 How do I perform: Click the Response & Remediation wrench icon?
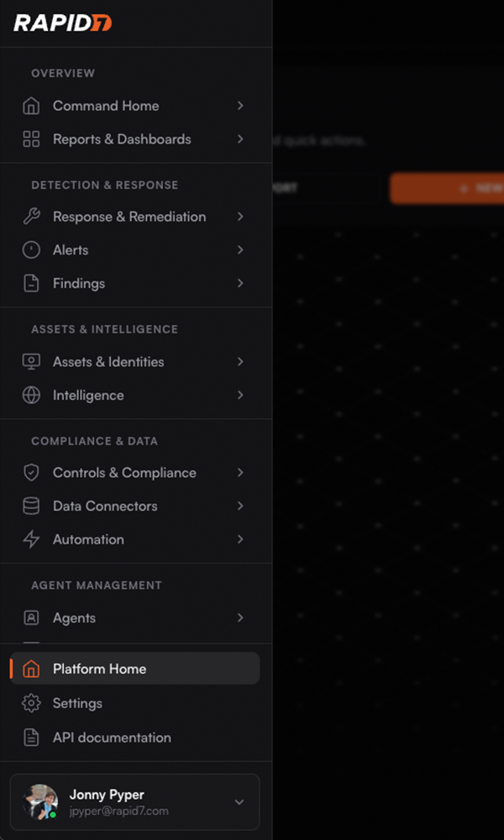tap(31, 217)
